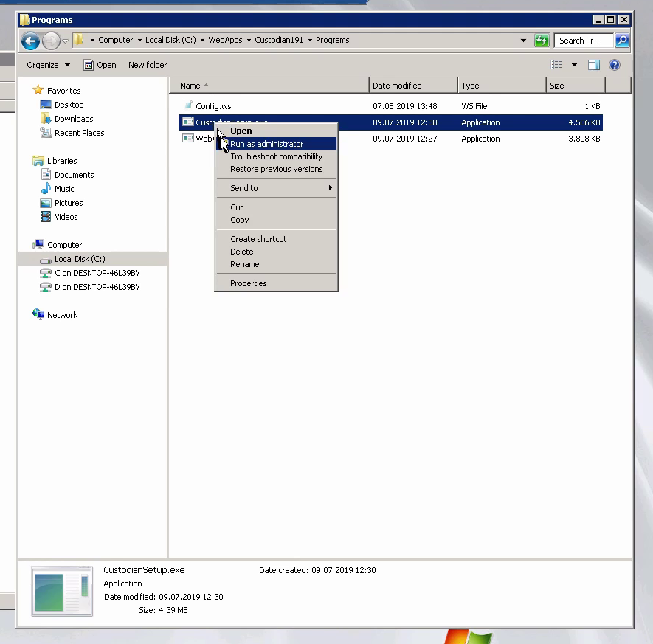This screenshot has width=653, height=644.
Task: Click the Open toolbar button
Action: click(100, 65)
